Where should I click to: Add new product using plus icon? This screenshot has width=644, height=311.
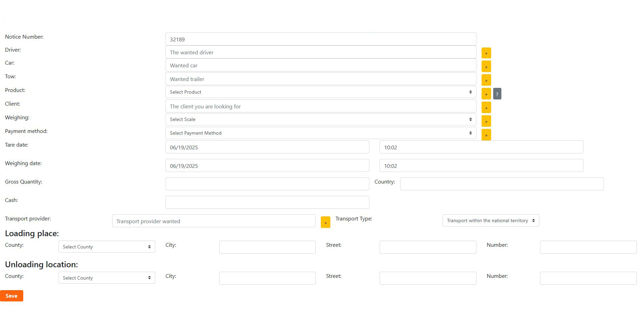point(486,94)
